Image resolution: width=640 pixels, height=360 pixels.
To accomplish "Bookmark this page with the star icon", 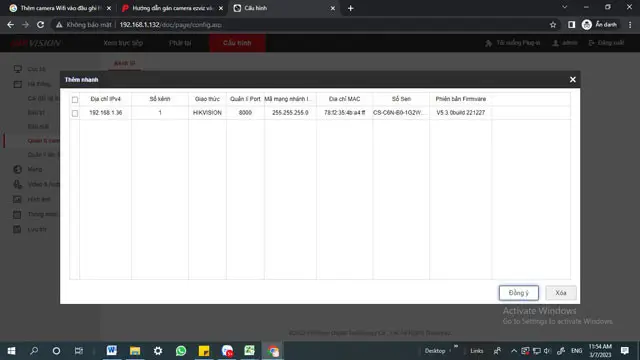I will point(553,25).
